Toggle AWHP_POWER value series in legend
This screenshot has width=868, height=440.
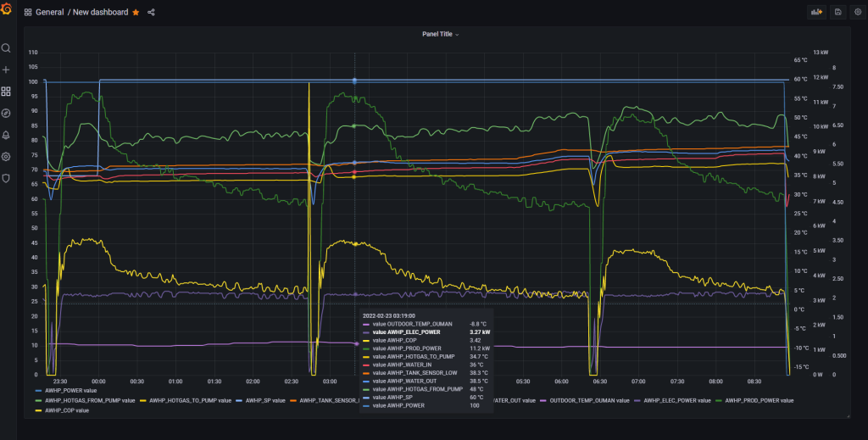tap(71, 391)
